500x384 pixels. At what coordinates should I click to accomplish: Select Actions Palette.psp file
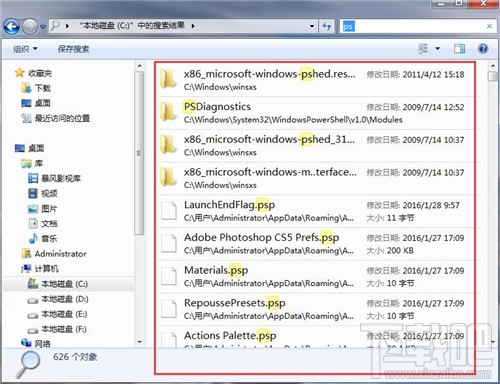click(316, 337)
